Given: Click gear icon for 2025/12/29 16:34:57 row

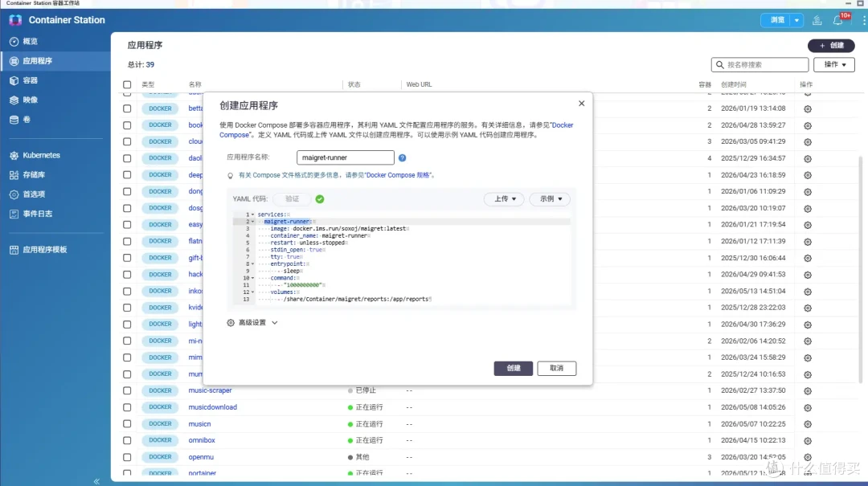Looking at the screenshot, I should coord(808,159).
